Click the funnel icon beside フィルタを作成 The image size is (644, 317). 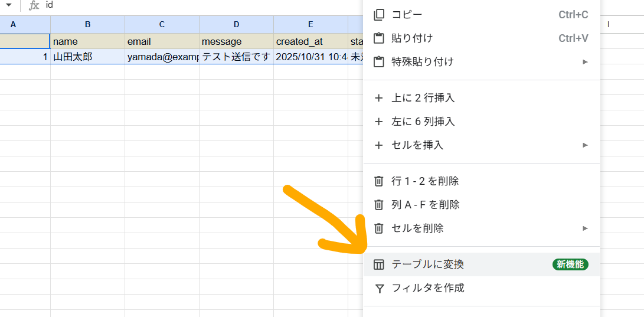[380, 288]
